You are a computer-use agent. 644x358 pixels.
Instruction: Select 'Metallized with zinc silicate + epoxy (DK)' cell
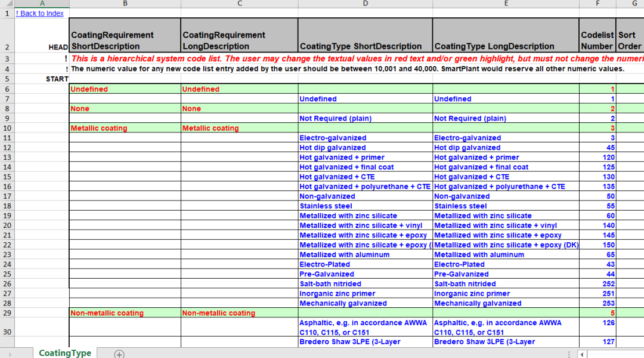pyautogui.click(x=506, y=245)
